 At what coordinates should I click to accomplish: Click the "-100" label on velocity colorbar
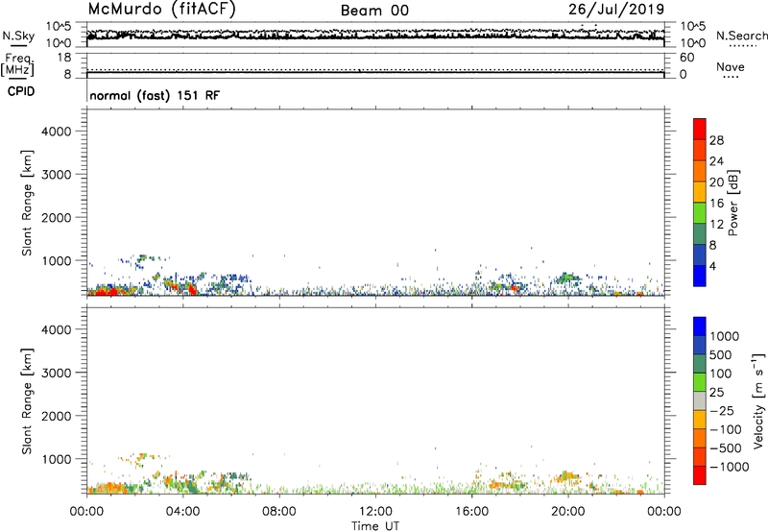tap(726, 429)
